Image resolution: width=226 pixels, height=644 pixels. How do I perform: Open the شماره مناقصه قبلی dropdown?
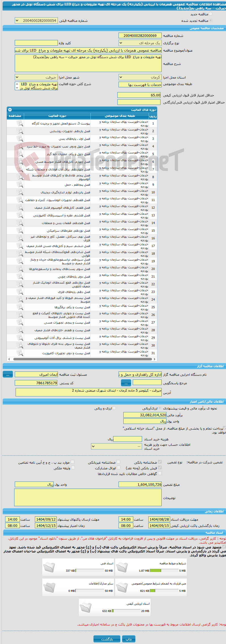pos(36,20)
